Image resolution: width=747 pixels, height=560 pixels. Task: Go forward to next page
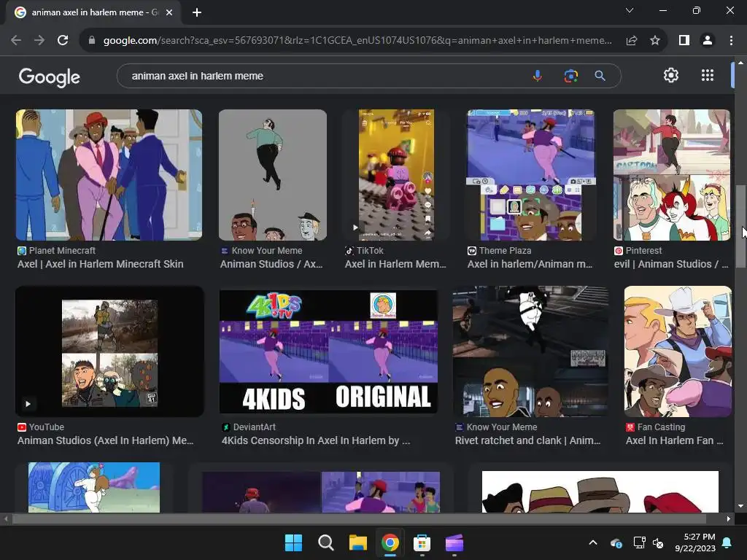pos(39,41)
